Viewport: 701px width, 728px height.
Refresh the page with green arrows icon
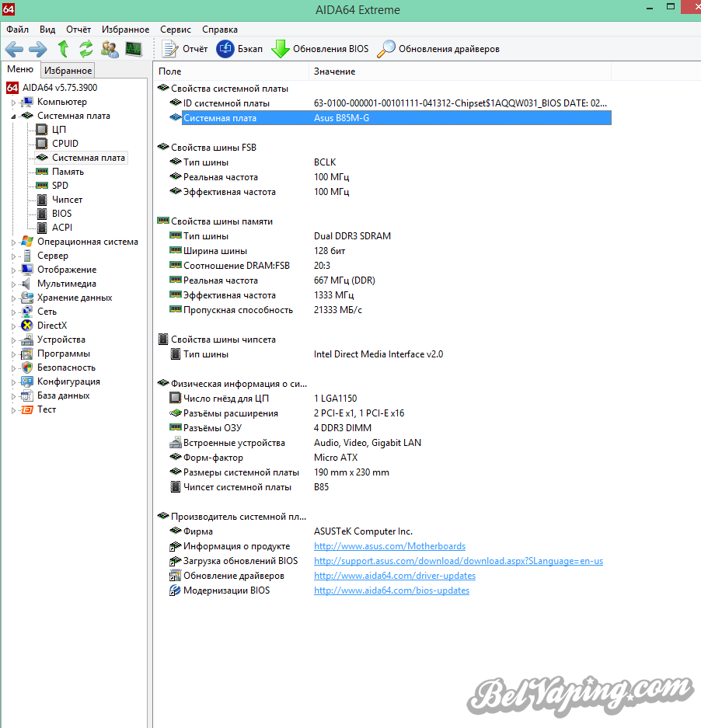click(86, 49)
